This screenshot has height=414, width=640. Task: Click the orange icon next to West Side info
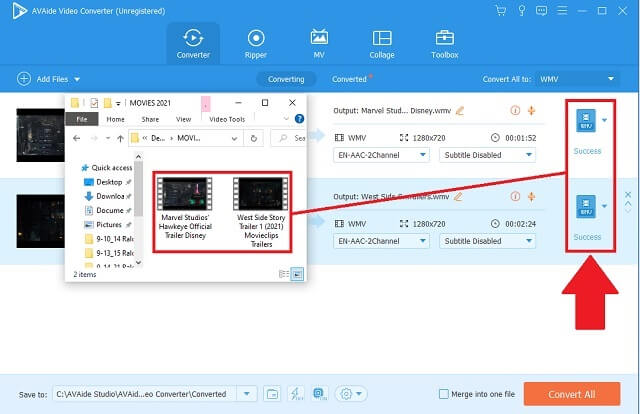pyautogui.click(x=531, y=196)
